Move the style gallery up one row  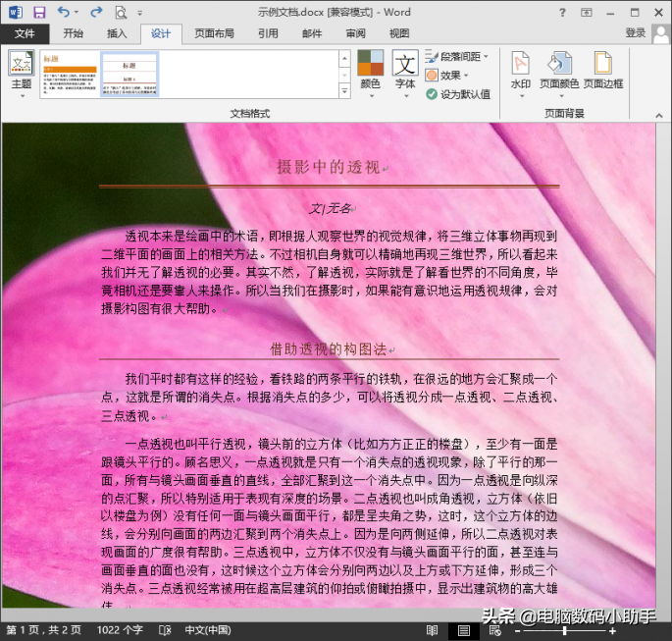(x=344, y=58)
